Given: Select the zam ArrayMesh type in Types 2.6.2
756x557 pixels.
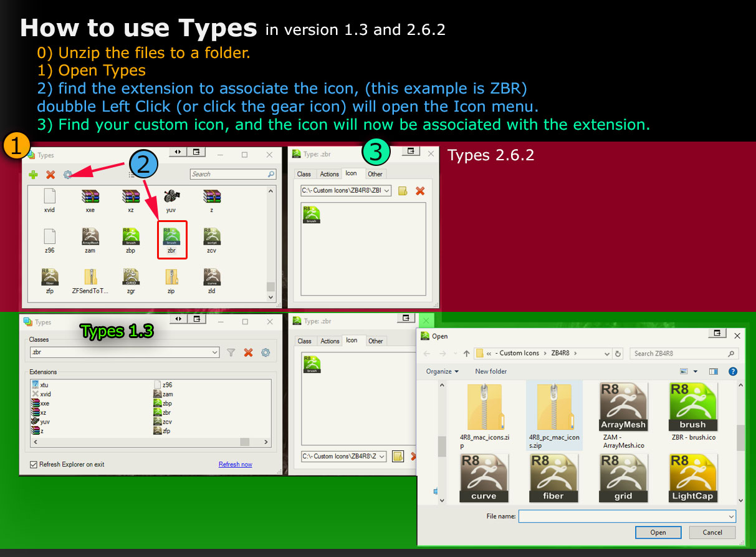Looking at the screenshot, I should point(90,240).
